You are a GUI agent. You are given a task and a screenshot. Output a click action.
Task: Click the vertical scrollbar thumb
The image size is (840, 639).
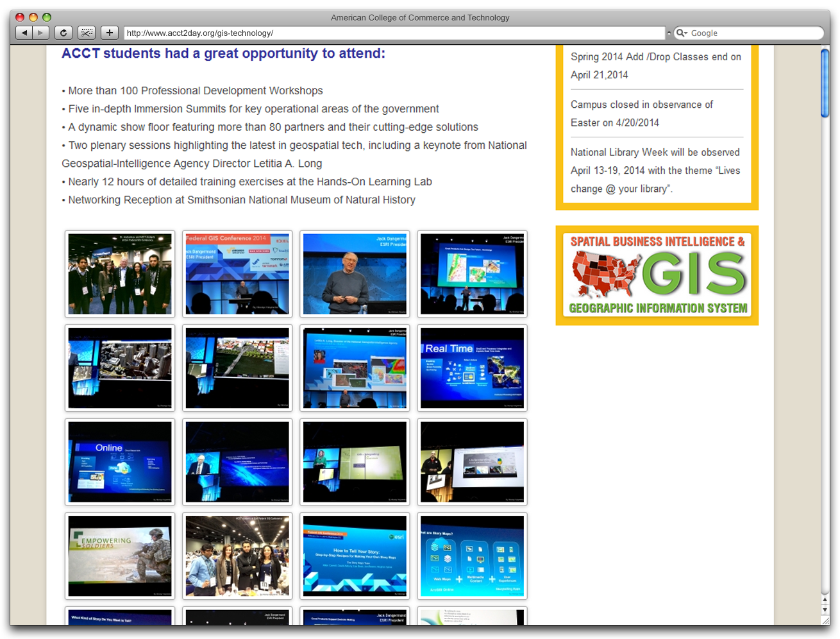(825, 83)
